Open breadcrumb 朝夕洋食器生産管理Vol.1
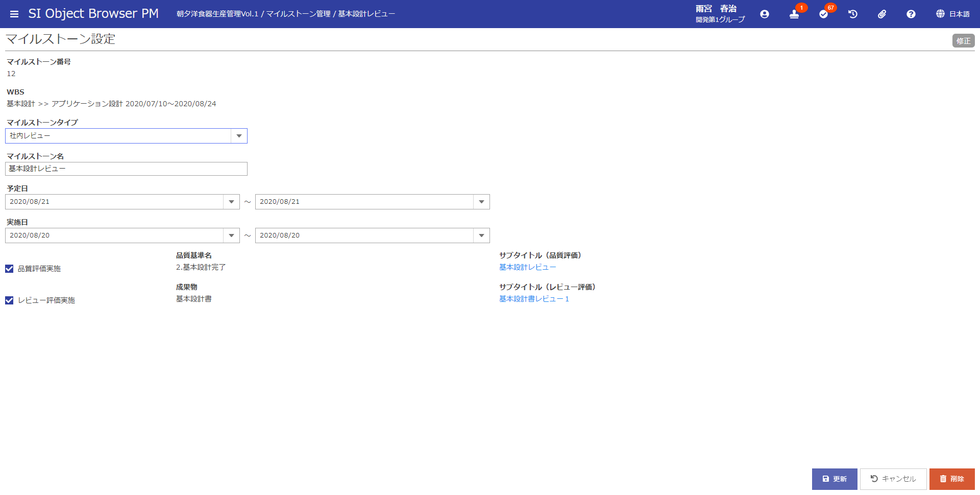The image size is (980, 495). 217,14
